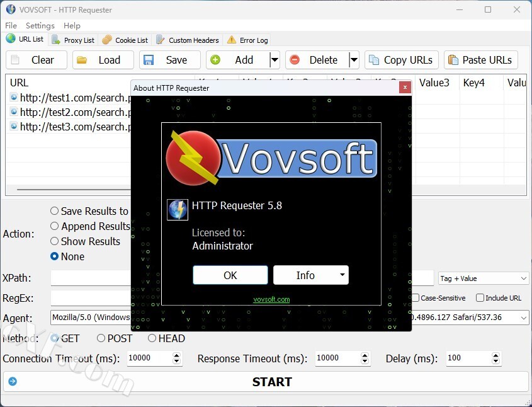Expand the Agent user-agent dropdown
The width and height of the screenshot is (532, 407).
[x=524, y=318]
